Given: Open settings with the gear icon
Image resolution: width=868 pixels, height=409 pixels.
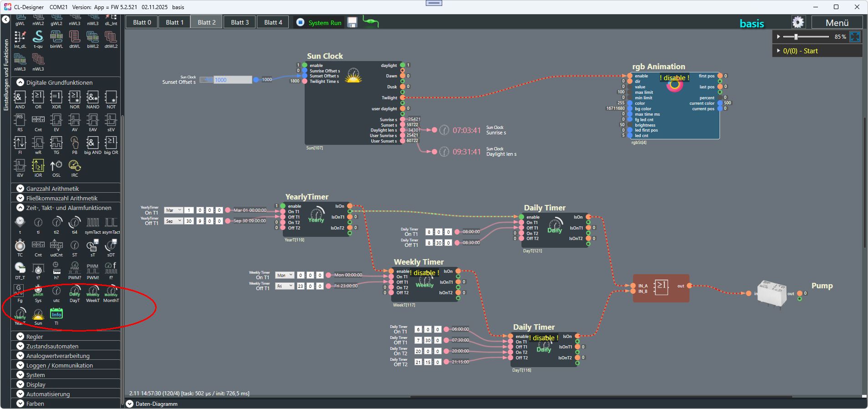Looking at the screenshot, I should tap(798, 22).
